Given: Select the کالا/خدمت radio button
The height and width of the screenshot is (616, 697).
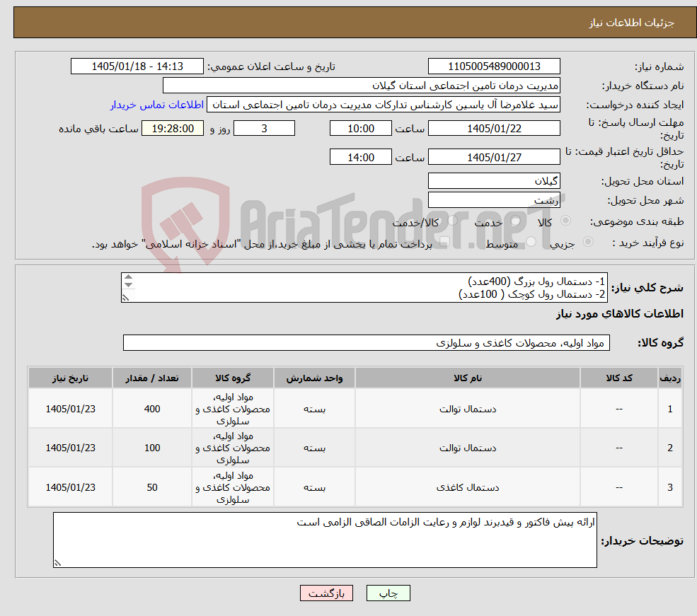Looking at the screenshot, I should point(452,221).
